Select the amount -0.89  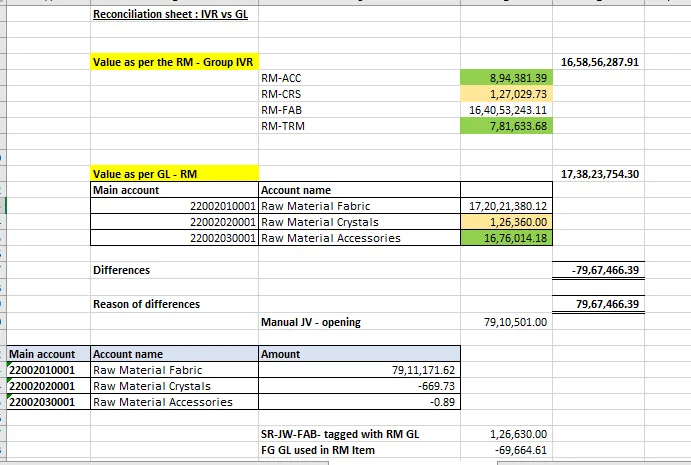[x=359, y=402]
